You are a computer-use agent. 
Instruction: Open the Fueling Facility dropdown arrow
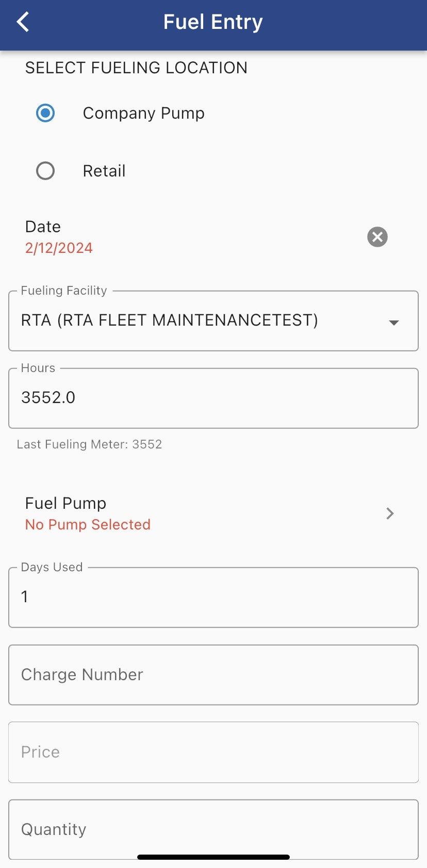(393, 322)
